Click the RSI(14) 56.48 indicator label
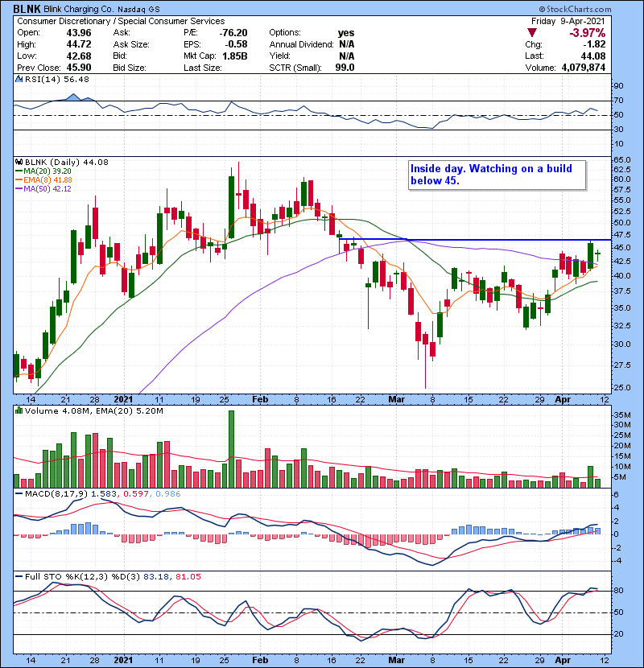This screenshot has height=668, width=644. pyautogui.click(x=56, y=79)
